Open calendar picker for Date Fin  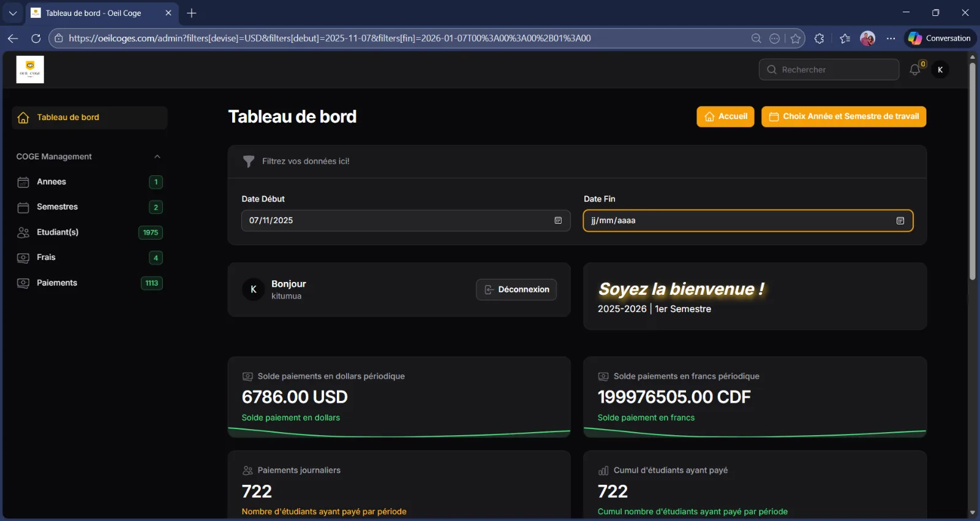pyautogui.click(x=900, y=221)
